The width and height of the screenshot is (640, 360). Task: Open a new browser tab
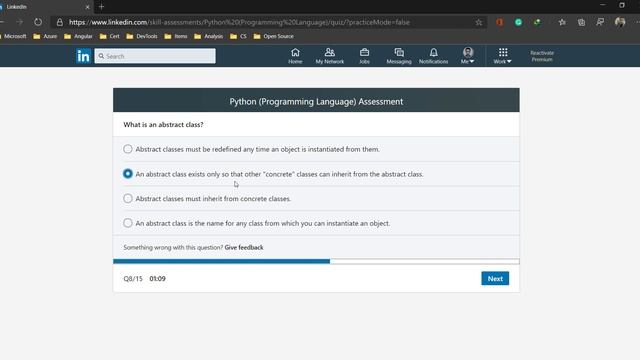[102, 7]
